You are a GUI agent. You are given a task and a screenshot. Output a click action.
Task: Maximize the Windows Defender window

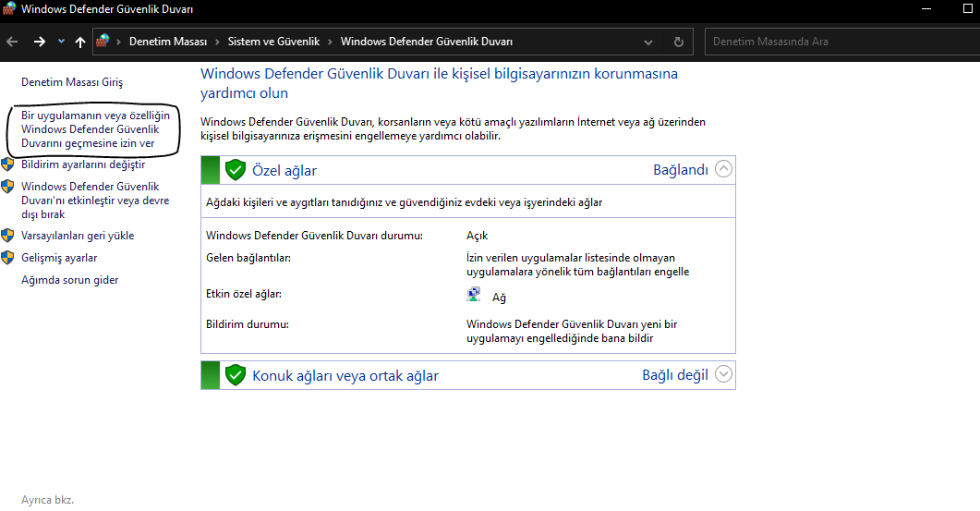[968, 8]
